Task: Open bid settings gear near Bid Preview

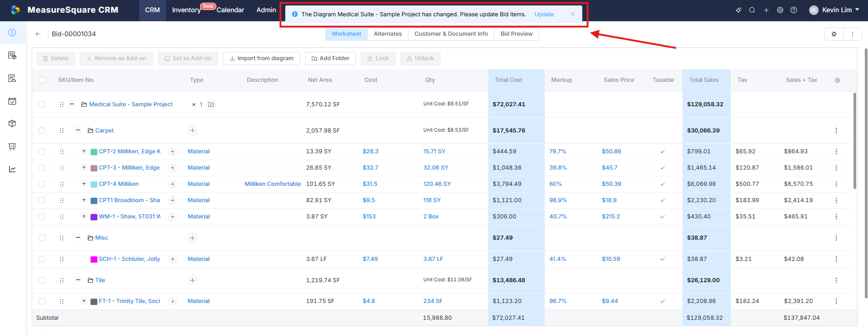Action: pyautogui.click(x=834, y=34)
